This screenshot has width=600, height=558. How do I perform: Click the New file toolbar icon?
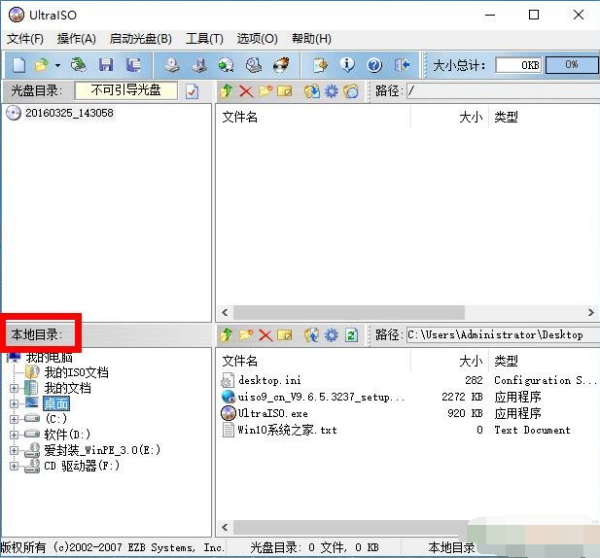click(x=19, y=65)
